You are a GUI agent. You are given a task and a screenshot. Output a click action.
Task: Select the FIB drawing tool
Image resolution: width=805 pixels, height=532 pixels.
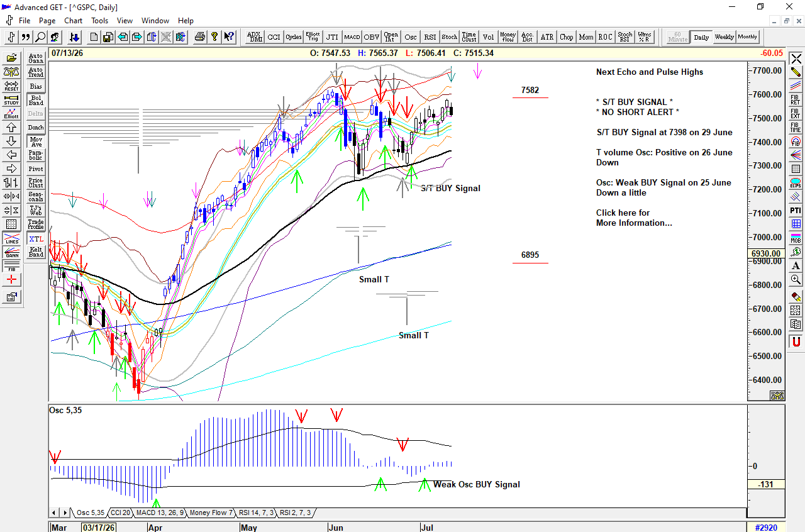pyautogui.click(x=11, y=267)
